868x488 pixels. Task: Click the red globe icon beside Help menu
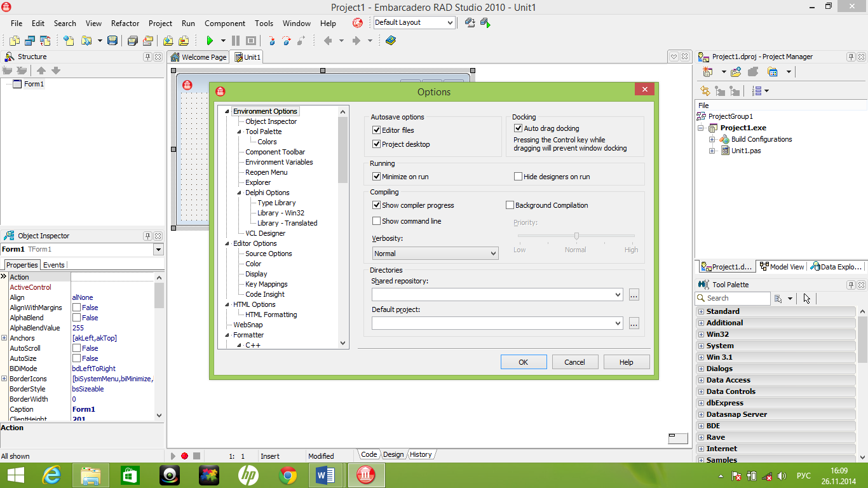(x=358, y=23)
